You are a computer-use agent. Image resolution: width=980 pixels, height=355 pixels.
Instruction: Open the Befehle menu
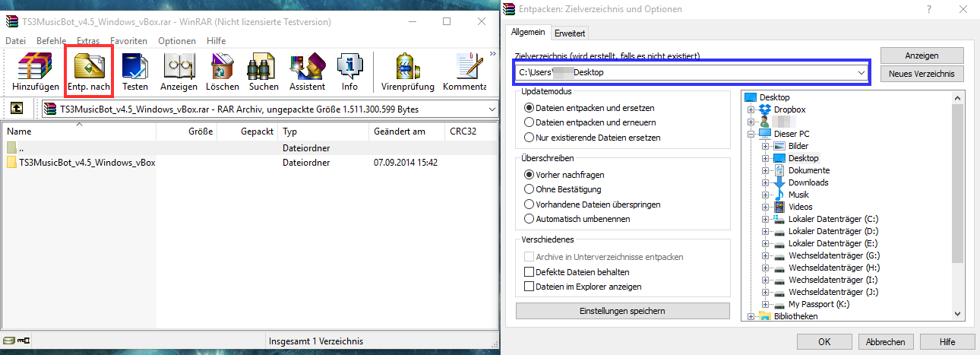point(51,40)
